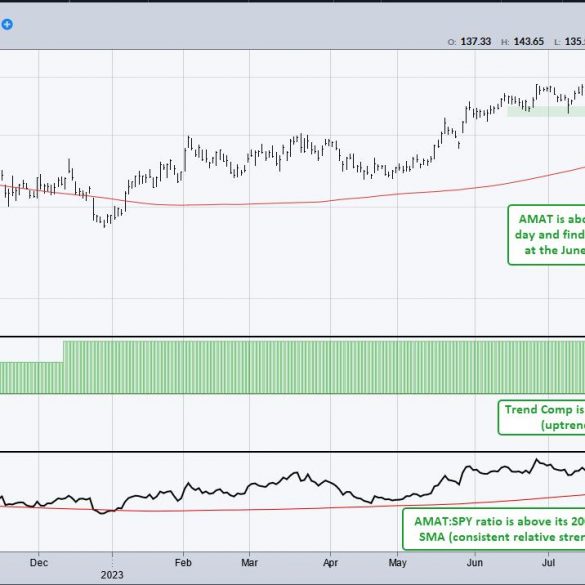The width and height of the screenshot is (585, 585).
Task: Click the light green support zone rectangle
Action: click(x=546, y=111)
